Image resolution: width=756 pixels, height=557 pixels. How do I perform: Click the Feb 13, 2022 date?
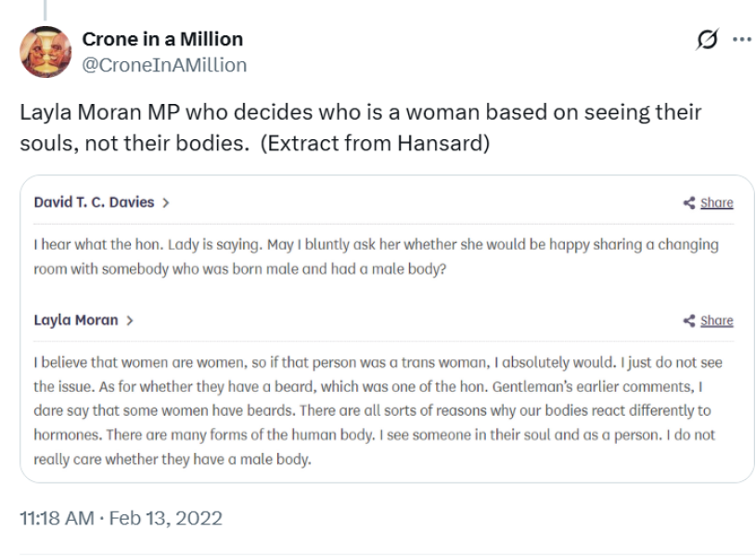[166, 518]
